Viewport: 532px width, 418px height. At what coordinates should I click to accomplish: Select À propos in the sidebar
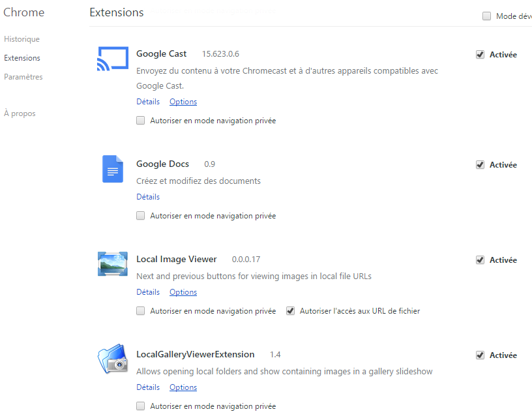pyautogui.click(x=20, y=113)
